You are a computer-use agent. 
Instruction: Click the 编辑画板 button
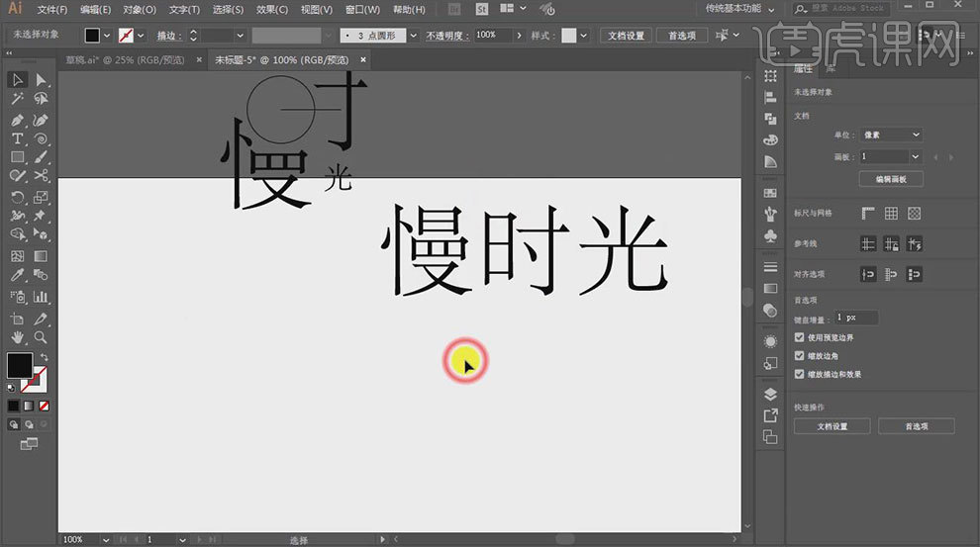(x=891, y=179)
